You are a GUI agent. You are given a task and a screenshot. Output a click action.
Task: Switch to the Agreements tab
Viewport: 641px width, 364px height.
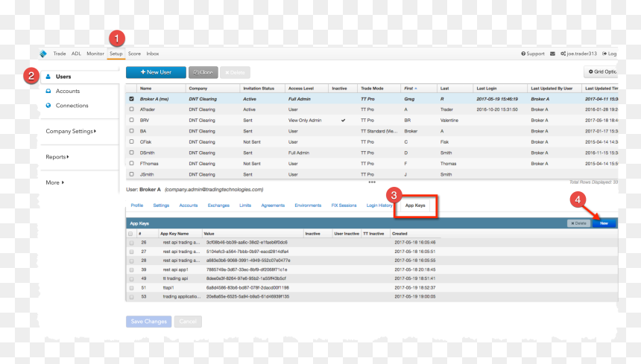(x=273, y=205)
